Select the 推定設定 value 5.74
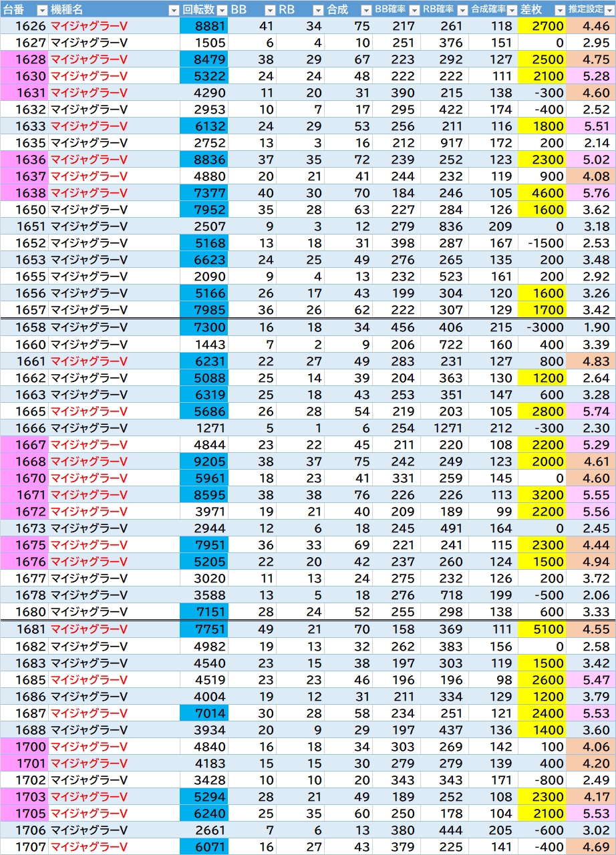 click(x=590, y=411)
